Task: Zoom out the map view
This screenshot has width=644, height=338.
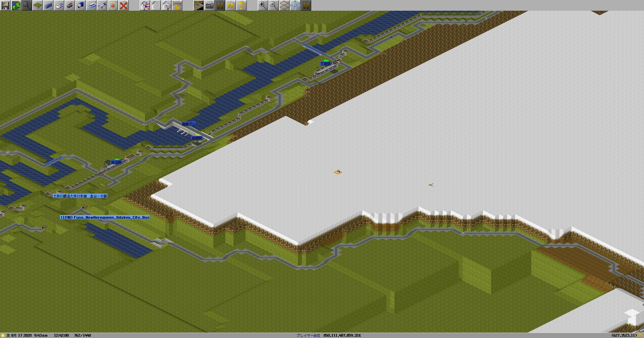Action: (274, 5)
